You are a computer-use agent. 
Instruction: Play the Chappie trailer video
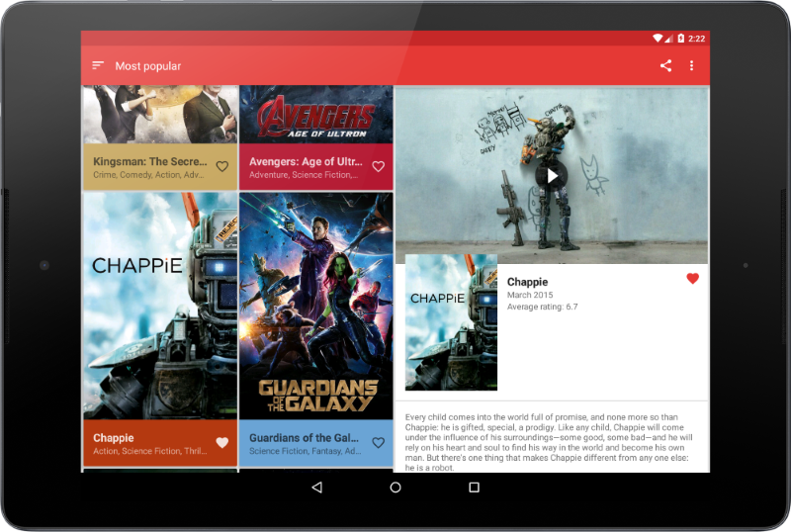pos(552,176)
